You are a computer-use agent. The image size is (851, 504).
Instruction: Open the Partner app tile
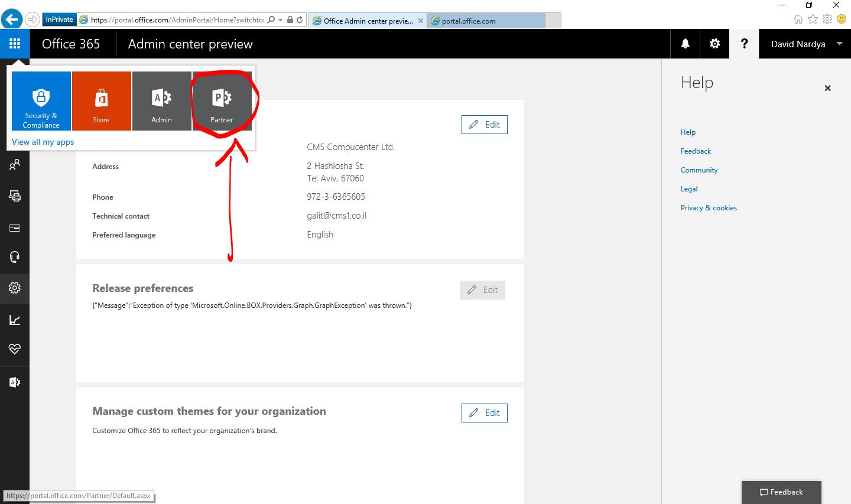222,101
